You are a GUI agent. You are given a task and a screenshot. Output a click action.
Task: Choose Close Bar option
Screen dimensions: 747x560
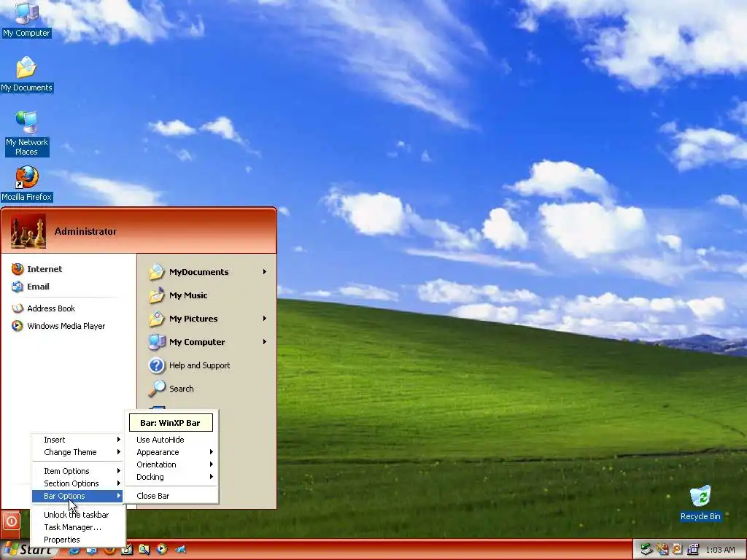click(171, 496)
